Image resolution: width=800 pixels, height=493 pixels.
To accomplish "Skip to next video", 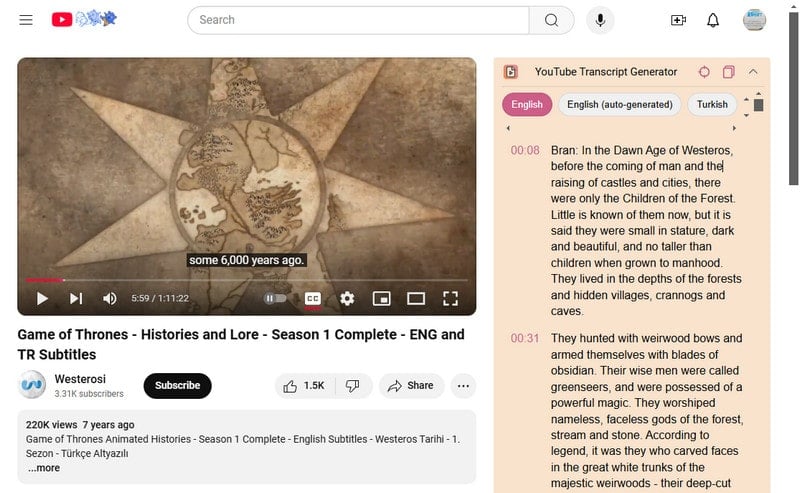I will (x=76, y=299).
